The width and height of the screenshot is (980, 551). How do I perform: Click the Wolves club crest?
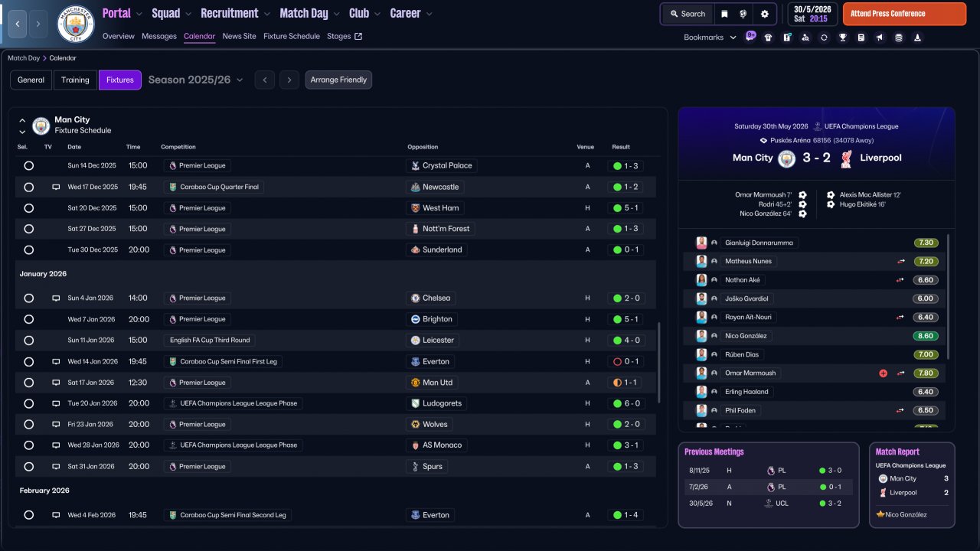415,425
